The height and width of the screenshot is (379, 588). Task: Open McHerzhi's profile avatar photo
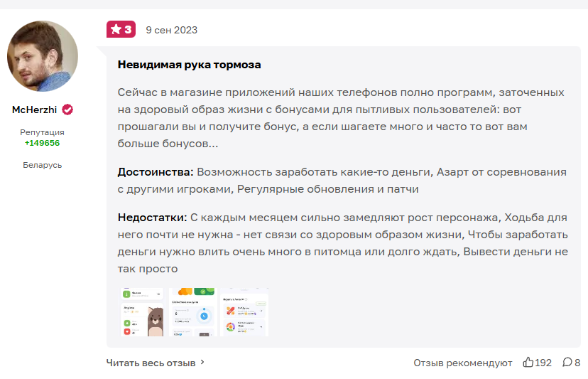pos(43,56)
